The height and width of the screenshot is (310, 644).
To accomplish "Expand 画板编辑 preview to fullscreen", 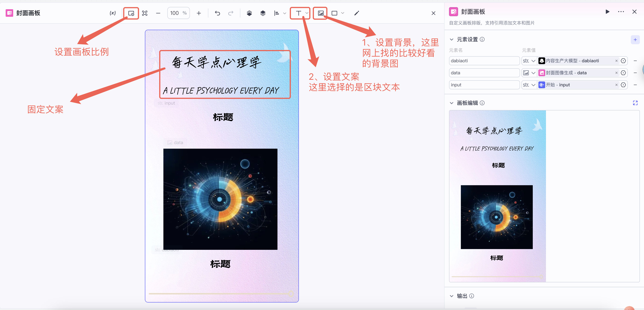I will 635,103.
